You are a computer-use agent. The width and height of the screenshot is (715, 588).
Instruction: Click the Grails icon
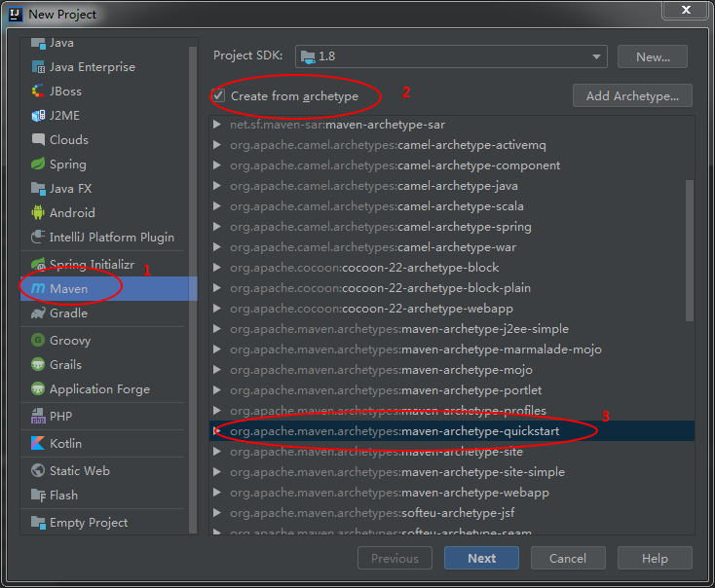[38, 365]
